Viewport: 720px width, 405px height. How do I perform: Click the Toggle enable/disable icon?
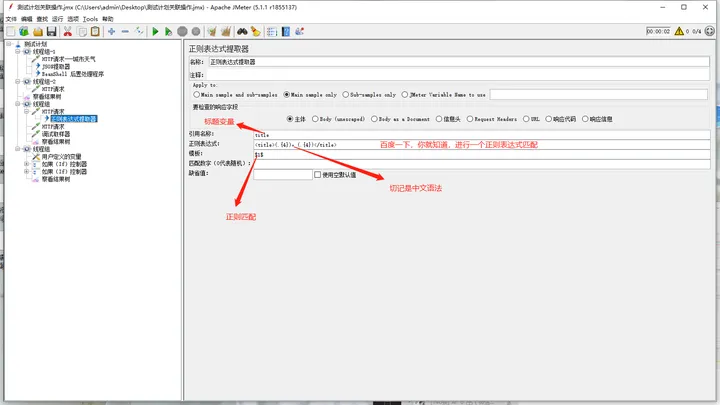click(x=139, y=31)
